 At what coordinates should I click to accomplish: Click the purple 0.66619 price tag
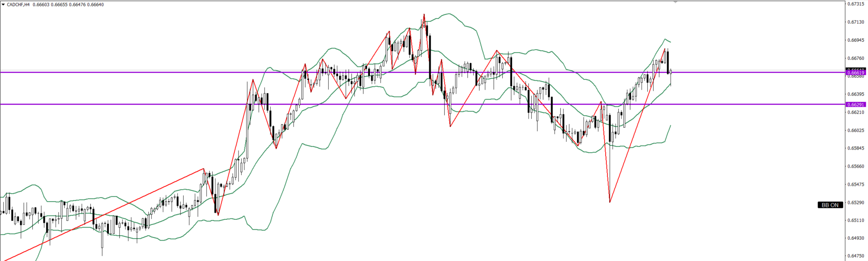point(856,72)
